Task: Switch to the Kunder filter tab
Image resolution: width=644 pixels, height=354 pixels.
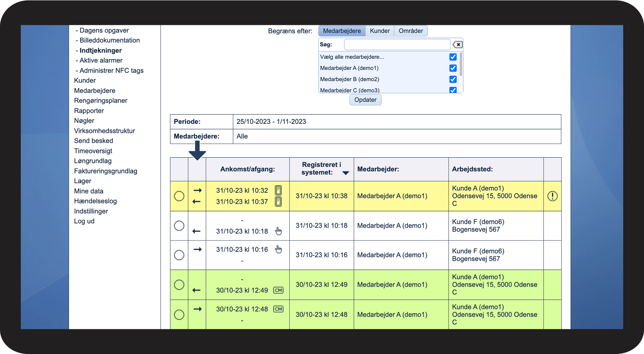Action: (x=379, y=31)
